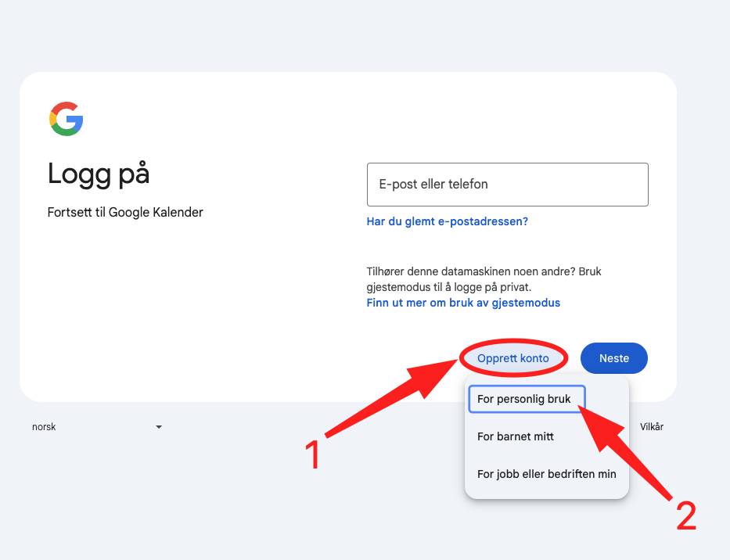Click the Tilhører denne datamaskinen guest mode text
Screen dimensions: 730x560
pos(484,279)
